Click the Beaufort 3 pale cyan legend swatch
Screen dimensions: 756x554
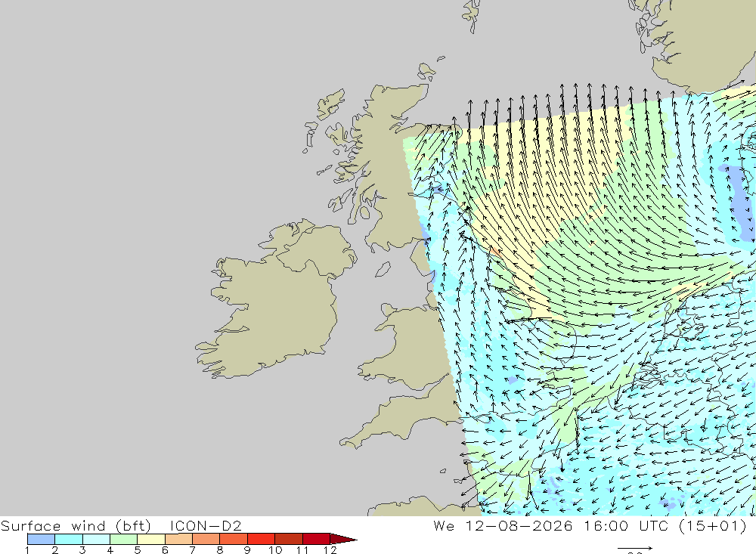[x=96, y=539]
